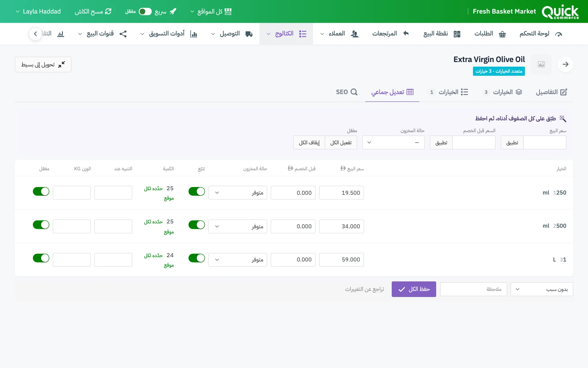Toggle مفعّل switch for 500 ml row
This screenshot has height=368, width=588.
(41, 225)
